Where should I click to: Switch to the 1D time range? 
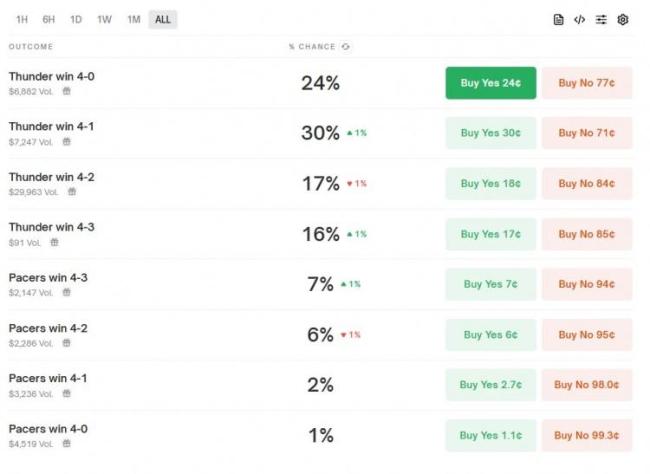click(x=76, y=20)
